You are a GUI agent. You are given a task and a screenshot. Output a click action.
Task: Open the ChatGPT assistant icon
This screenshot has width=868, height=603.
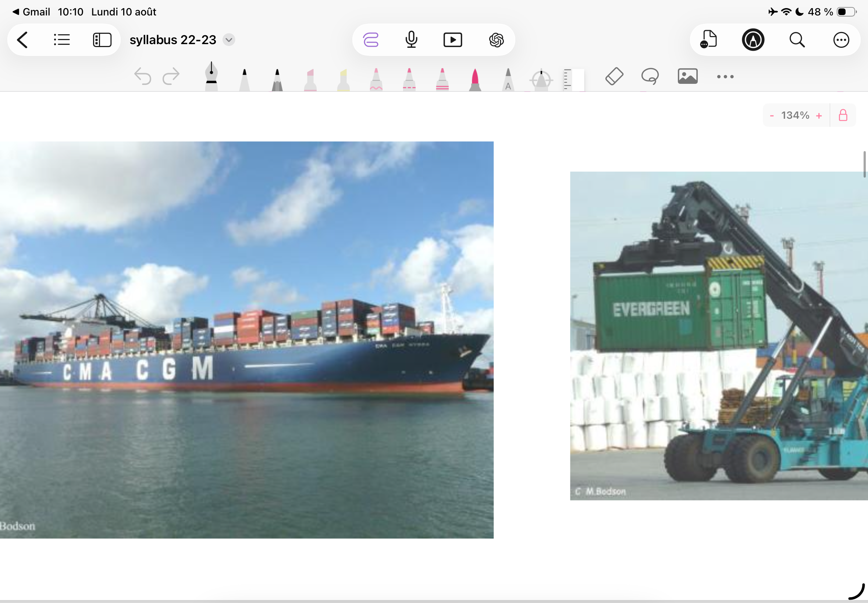pyautogui.click(x=496, y=40)
